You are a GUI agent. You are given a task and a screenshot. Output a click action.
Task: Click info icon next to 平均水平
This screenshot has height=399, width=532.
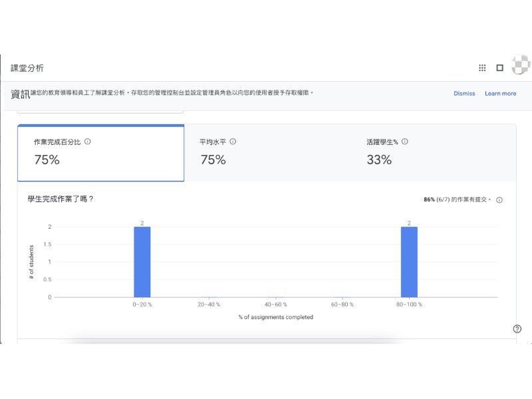(x=233, y=142)
